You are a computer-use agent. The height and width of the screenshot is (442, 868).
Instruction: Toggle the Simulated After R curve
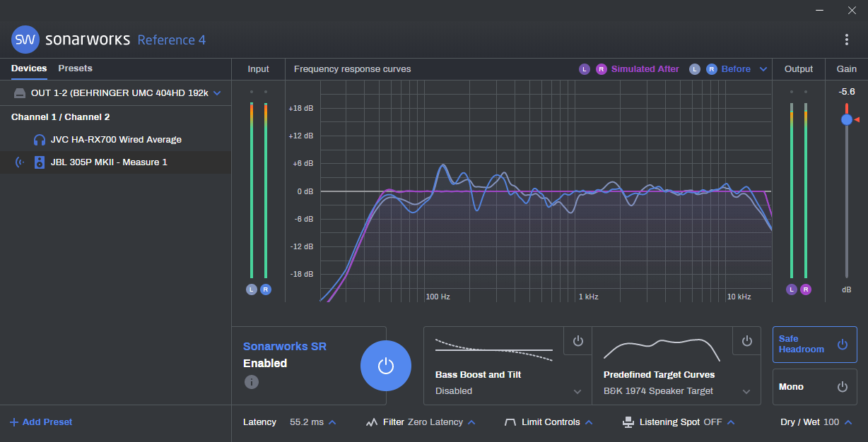point(602,69)
